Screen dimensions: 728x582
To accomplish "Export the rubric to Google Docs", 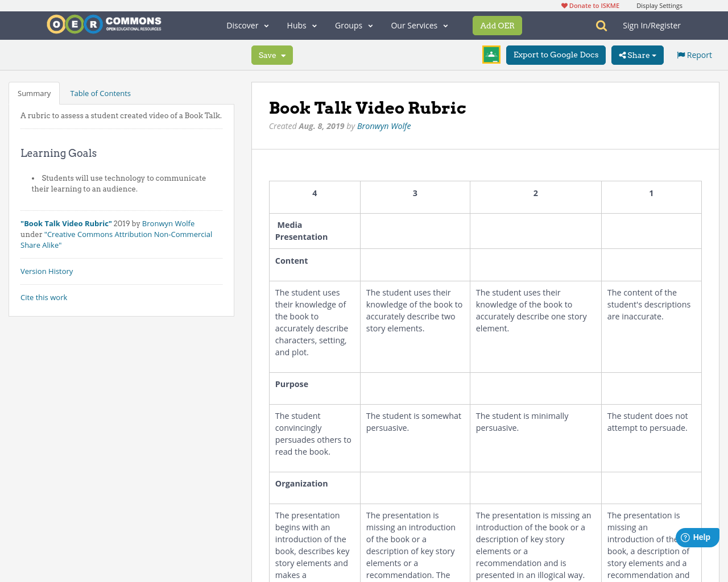I will tap(556, 55).
